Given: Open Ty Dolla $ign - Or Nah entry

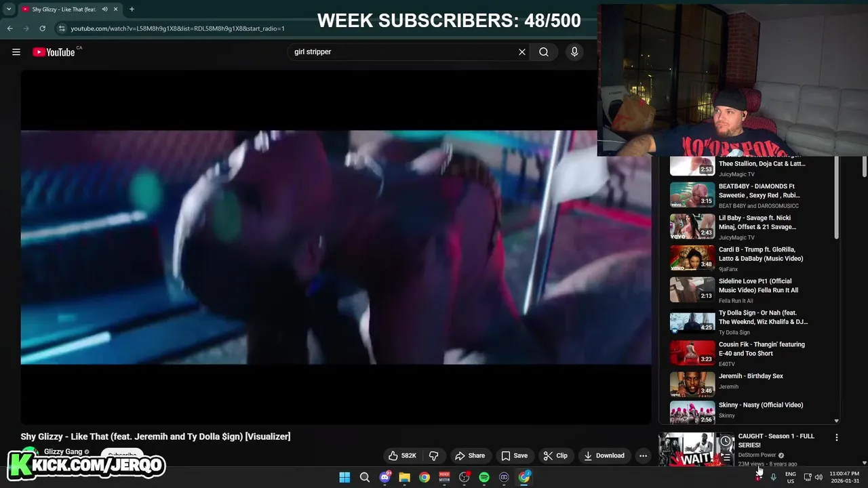Looking at the screenshot, I should coord(739,322).
